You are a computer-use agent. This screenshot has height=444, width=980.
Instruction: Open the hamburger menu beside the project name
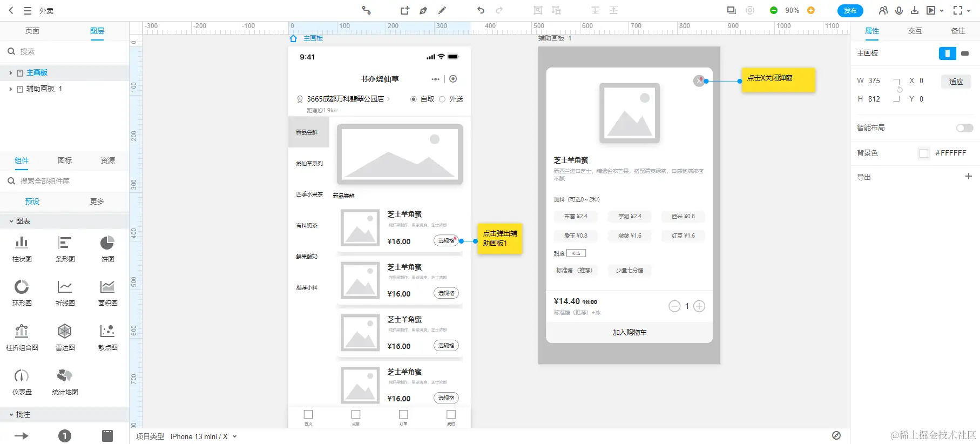(28, 10)
